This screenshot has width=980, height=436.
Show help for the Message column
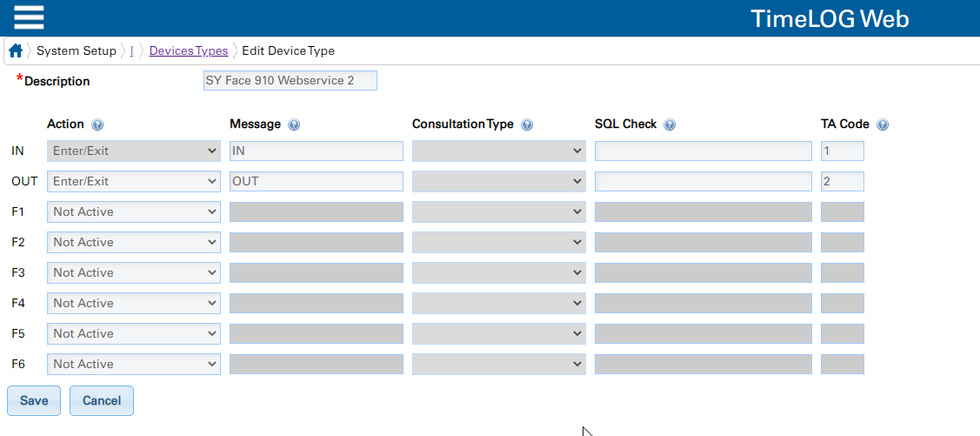tap(294, 124)
